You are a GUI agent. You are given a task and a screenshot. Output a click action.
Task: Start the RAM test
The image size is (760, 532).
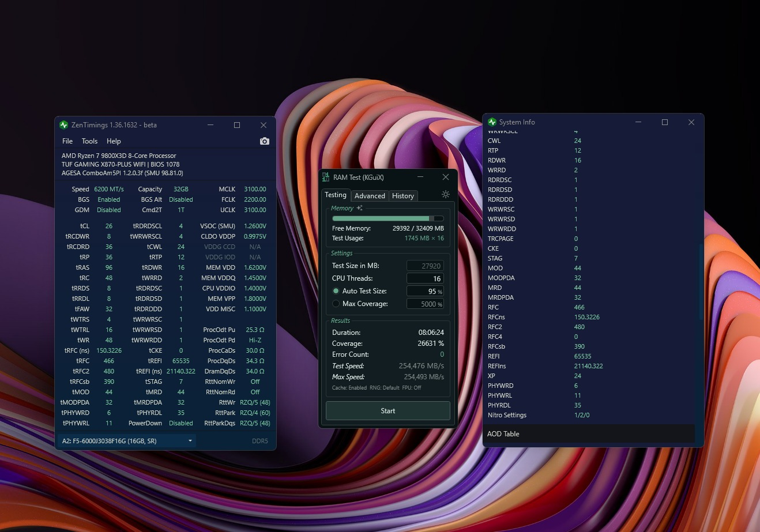[x=388, y=411]
